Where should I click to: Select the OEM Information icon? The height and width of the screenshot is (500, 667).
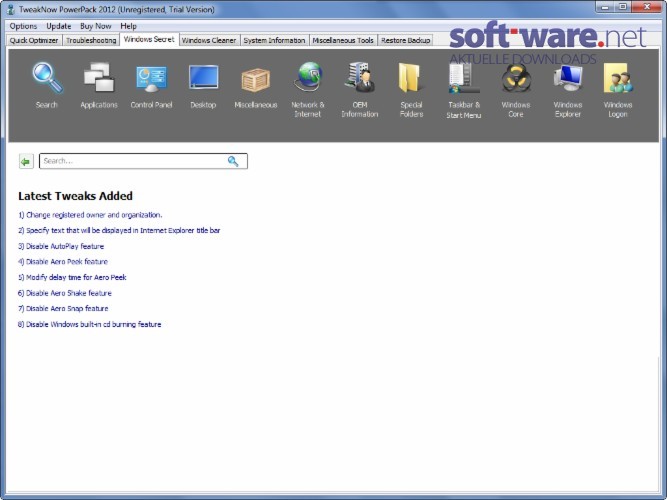click(x=360, y=77)
